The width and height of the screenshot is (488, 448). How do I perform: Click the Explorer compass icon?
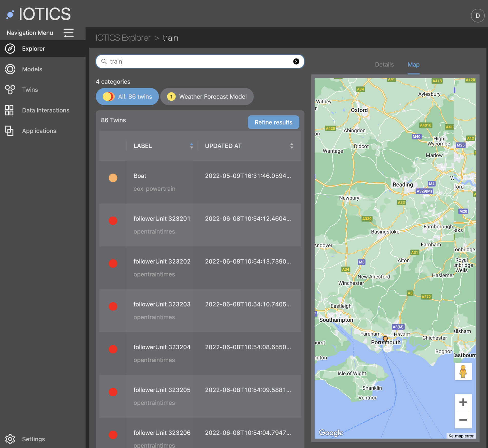pyautogui.click(x=10, y=49)
